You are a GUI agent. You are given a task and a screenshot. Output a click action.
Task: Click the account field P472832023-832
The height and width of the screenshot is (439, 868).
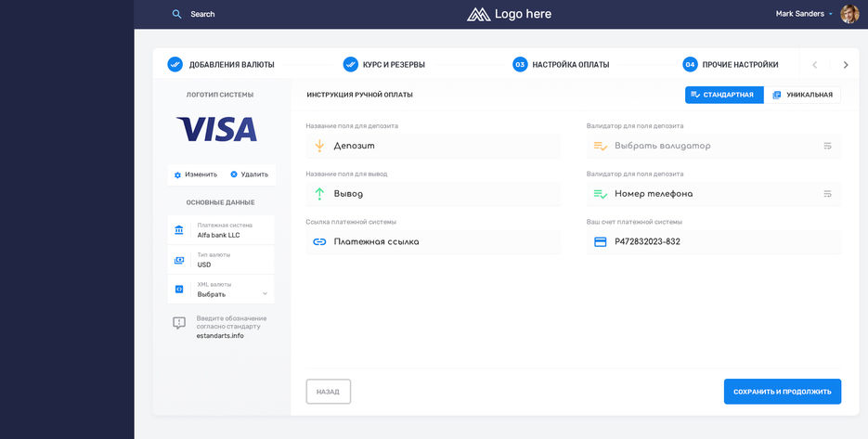point(714,242)
